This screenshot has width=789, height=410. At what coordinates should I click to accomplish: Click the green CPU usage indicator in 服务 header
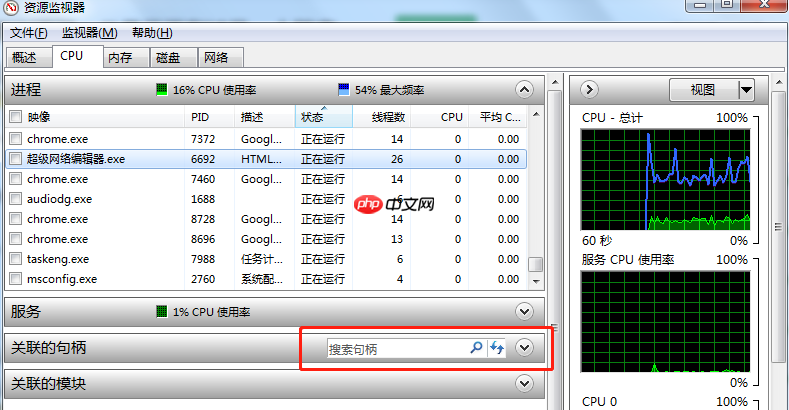(162, 312)
